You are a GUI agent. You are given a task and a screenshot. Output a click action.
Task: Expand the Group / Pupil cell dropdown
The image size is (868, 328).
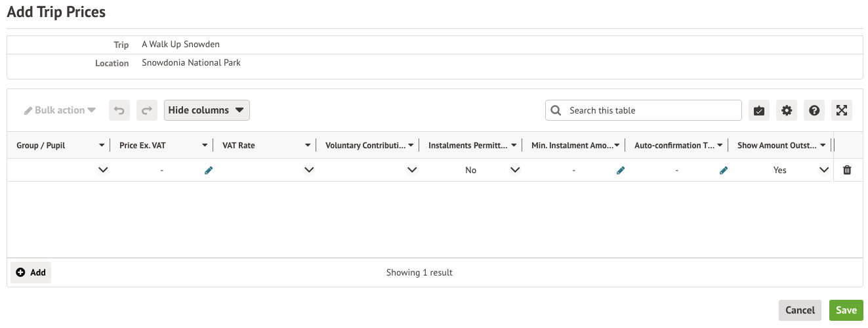point(102,170)
